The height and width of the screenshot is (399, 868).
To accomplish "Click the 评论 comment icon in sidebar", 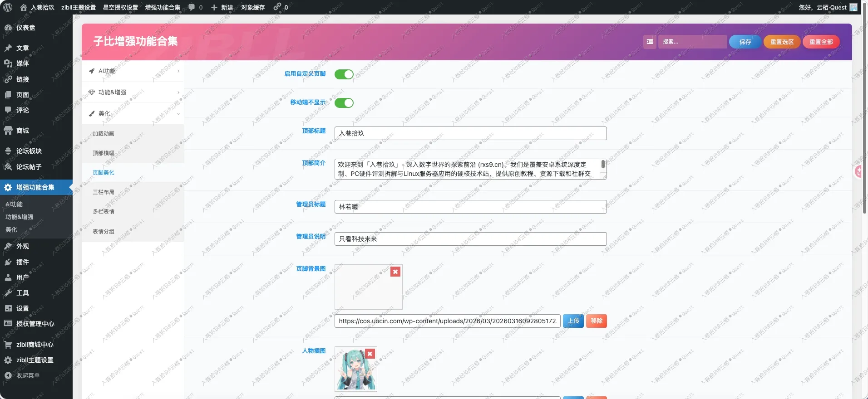I will 8,110.
